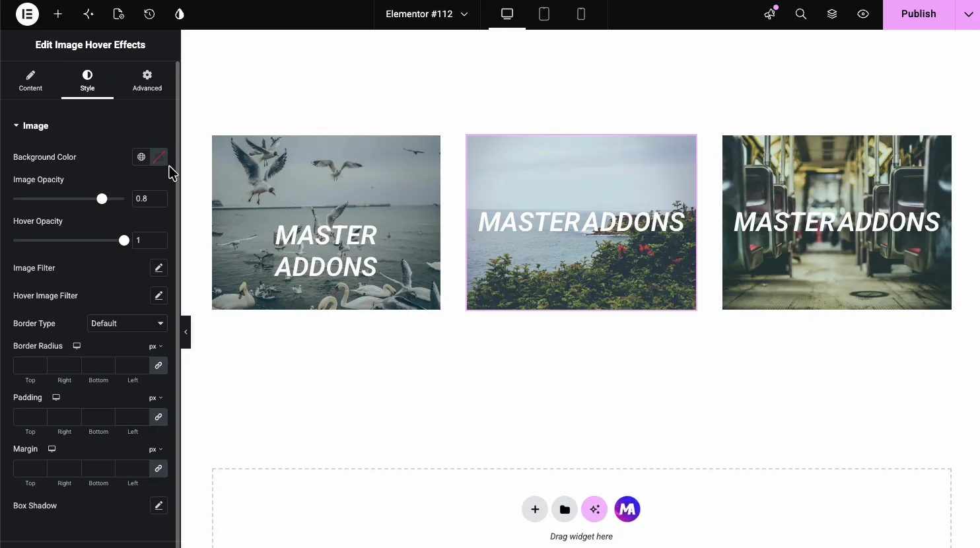Open Master Addons template library button

click(627, 509)
